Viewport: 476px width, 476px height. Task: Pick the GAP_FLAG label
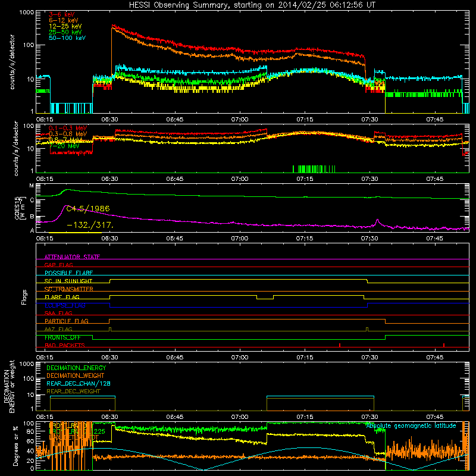(58, 265)
